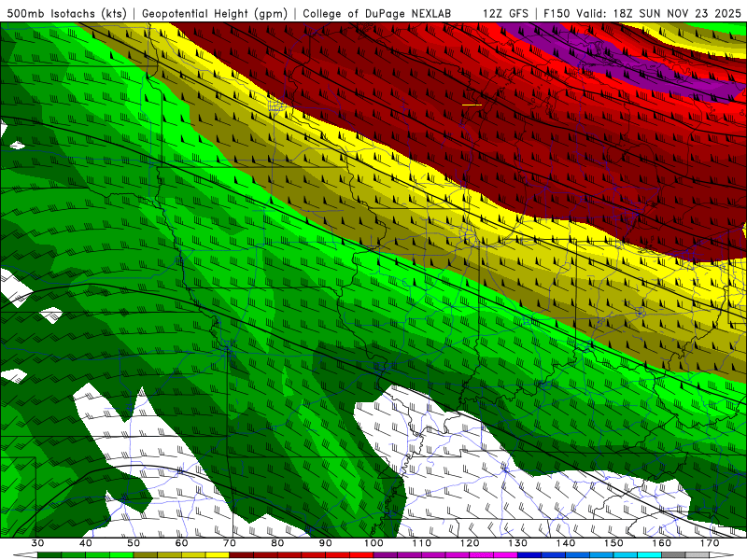The image size is (747, 560).
Task: Click the '100' value on the color scale
Action: pos(373,543)
